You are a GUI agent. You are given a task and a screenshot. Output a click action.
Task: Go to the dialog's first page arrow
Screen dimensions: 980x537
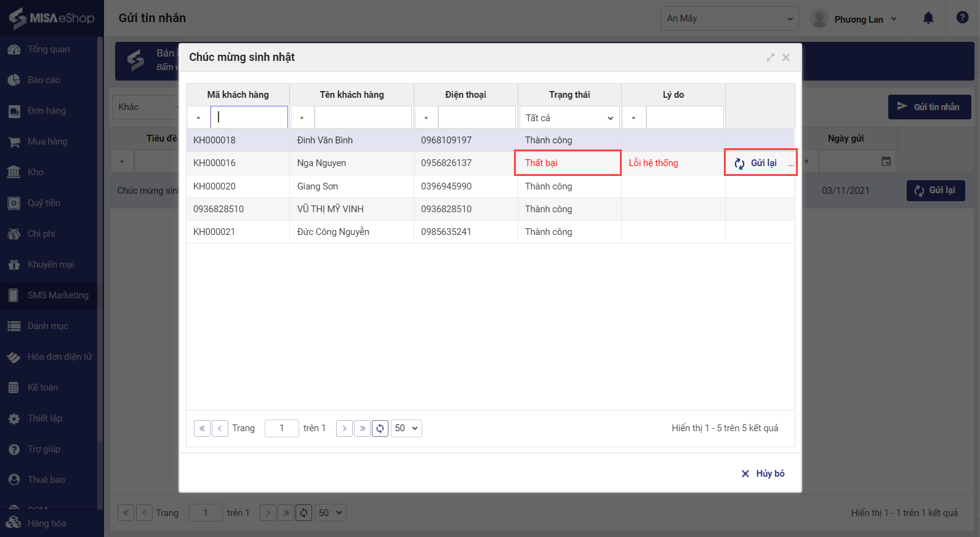pos(202,428)
